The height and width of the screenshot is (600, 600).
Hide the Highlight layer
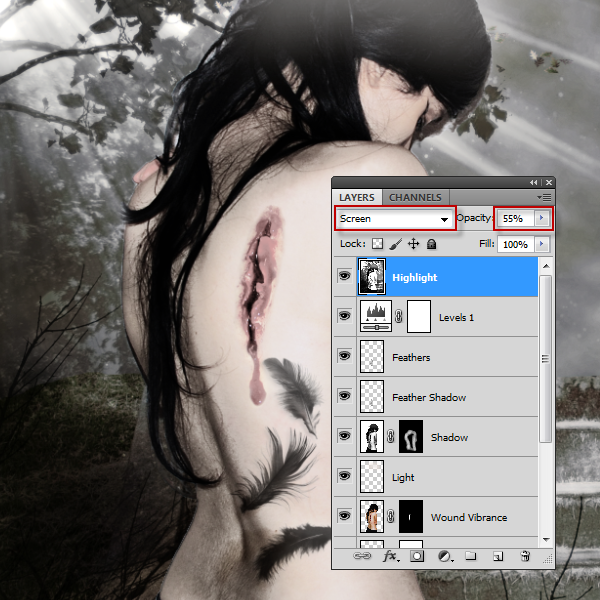(x=344, y=276)
